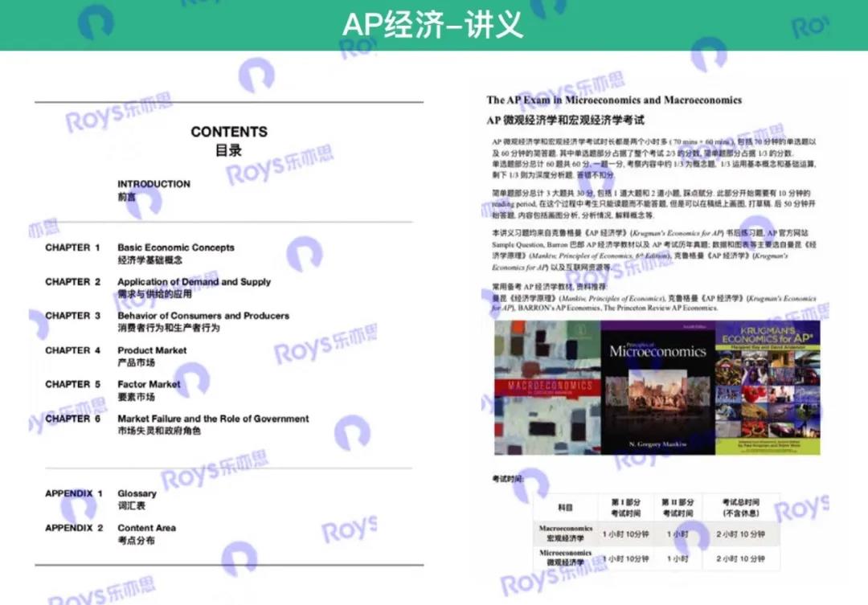Viewport: 868px width, 605px height.
Task: Jump to Chapter 3 Behavior of Consumers and Producers
Action: (203, 321)
